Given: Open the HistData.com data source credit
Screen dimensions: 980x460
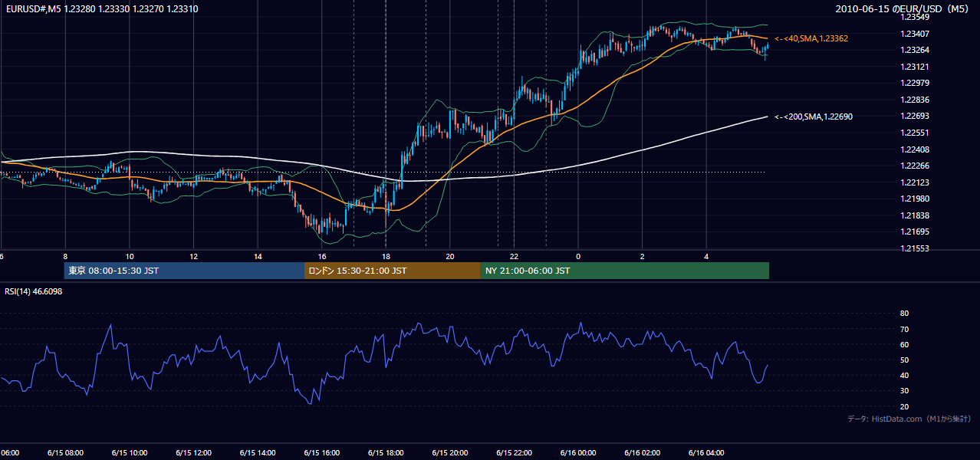Looking at the screenshot, I should click(909, 419).
